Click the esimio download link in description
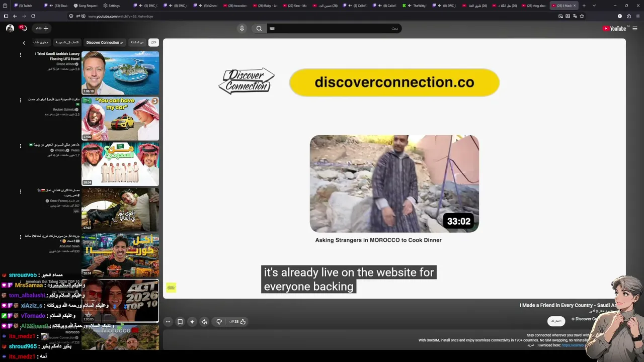This screenshot has height=362, width=644. coord(573,345)
